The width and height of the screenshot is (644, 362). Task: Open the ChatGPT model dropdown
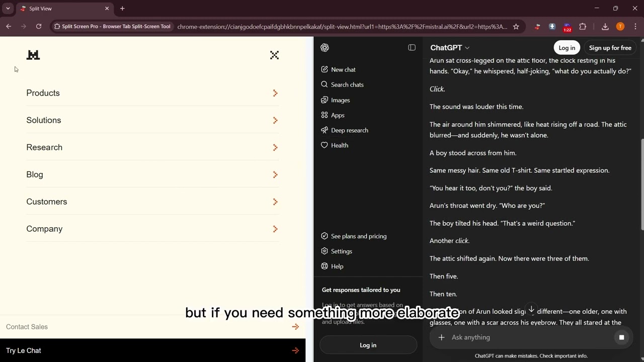[x=450, y=48]
